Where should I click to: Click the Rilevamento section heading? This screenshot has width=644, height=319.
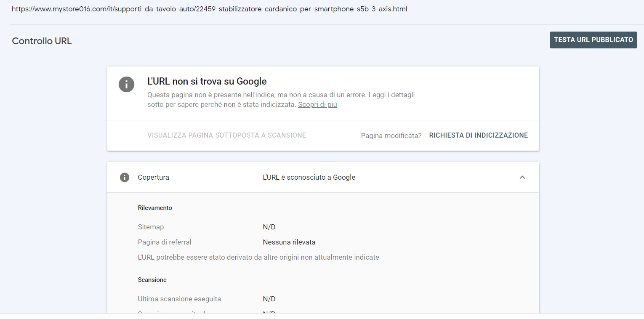tap(155, 208)
